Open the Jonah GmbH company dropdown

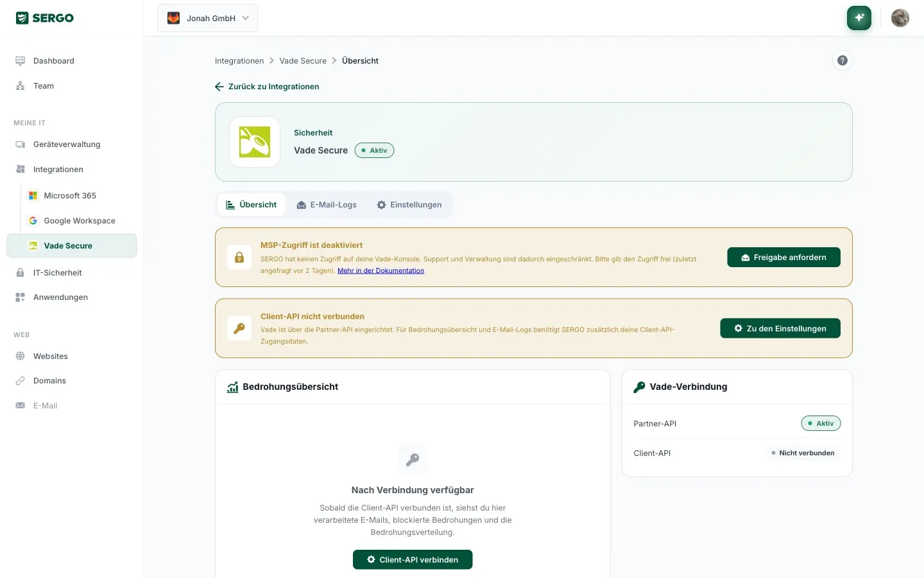click(207, 18)
